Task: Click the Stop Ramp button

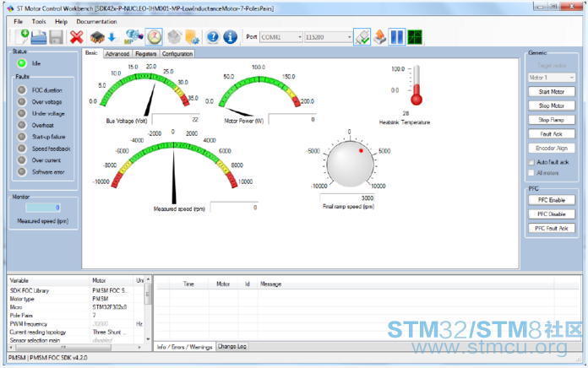Action: 551,120
